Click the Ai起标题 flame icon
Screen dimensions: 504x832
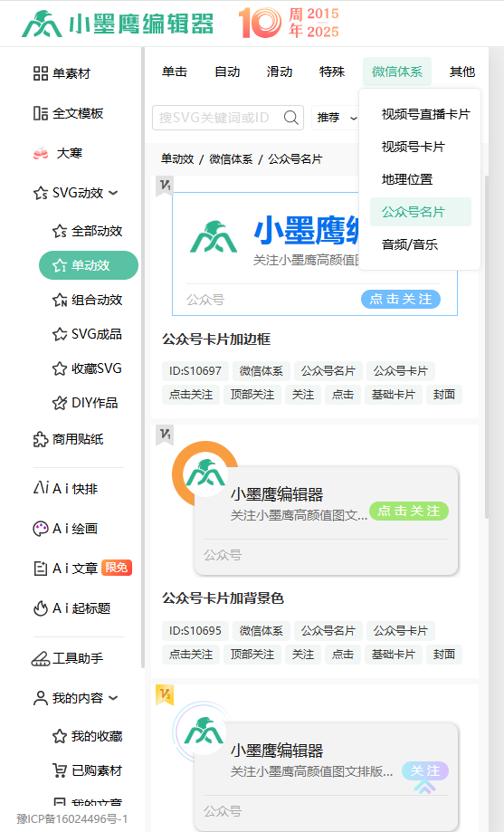coord(41,608)
